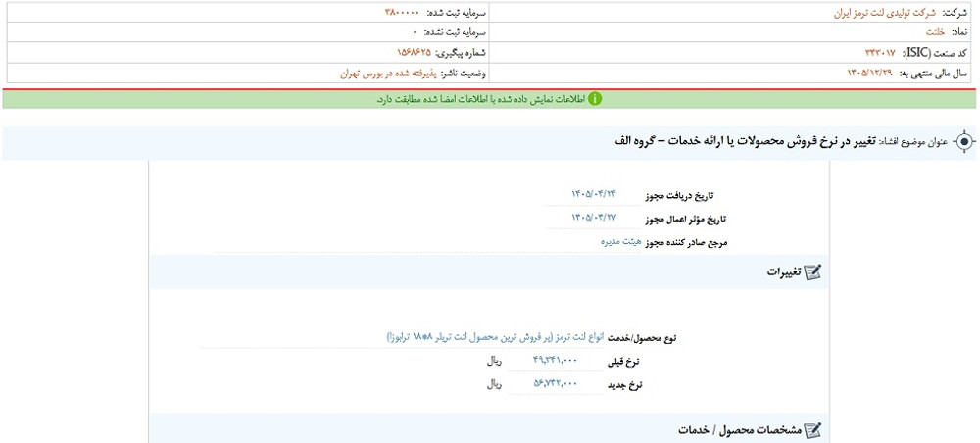980x443 pixels.
Task: Click ریال unit beside new rate
Action: (x=495, y=385)
